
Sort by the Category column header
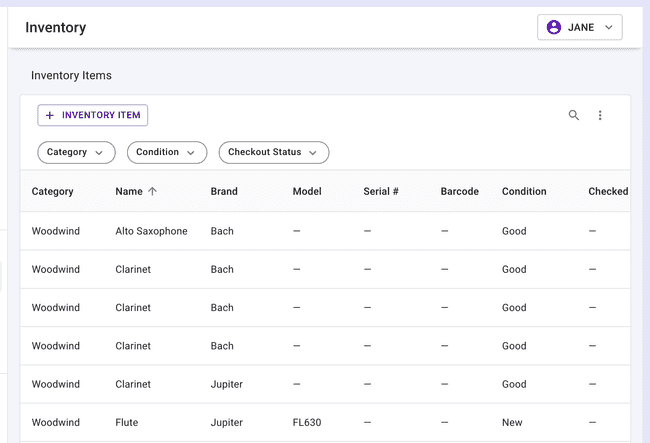point(53,191)
